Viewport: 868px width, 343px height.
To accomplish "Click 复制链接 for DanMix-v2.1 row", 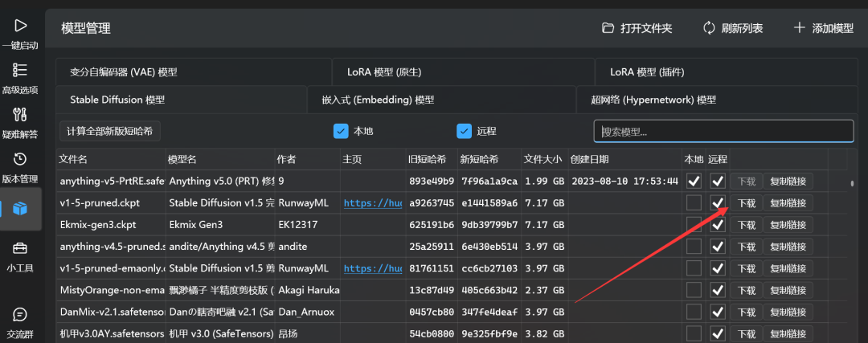I will [x=788, y=312].
